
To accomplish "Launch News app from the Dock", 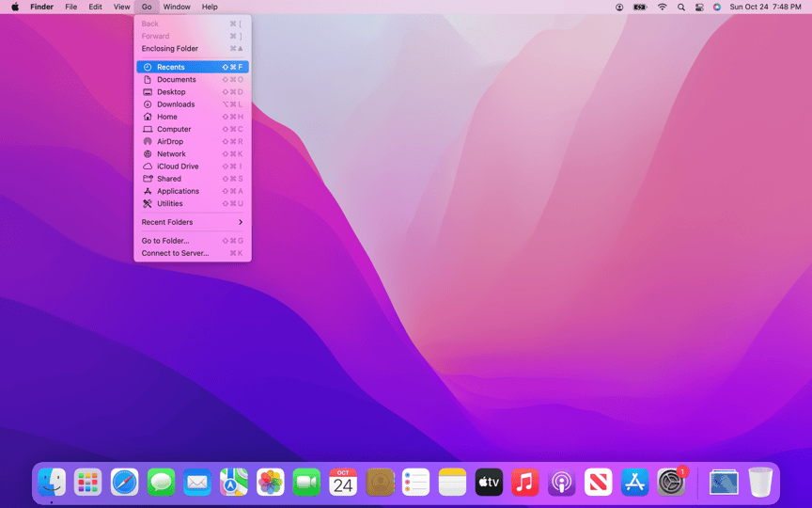I will pos(598,483).
